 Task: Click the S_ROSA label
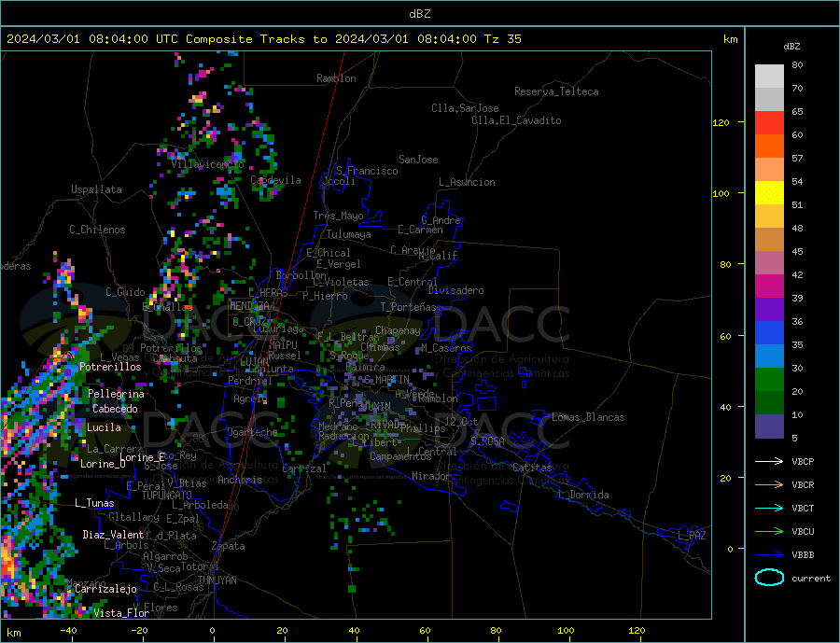coord(487,441)
